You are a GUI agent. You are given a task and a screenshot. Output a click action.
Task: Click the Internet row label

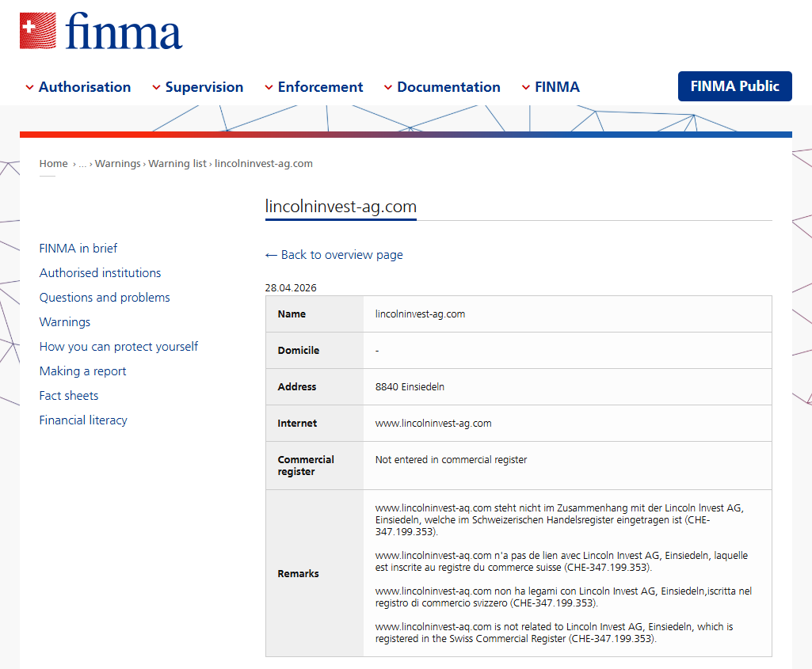(x=297, y=424)
